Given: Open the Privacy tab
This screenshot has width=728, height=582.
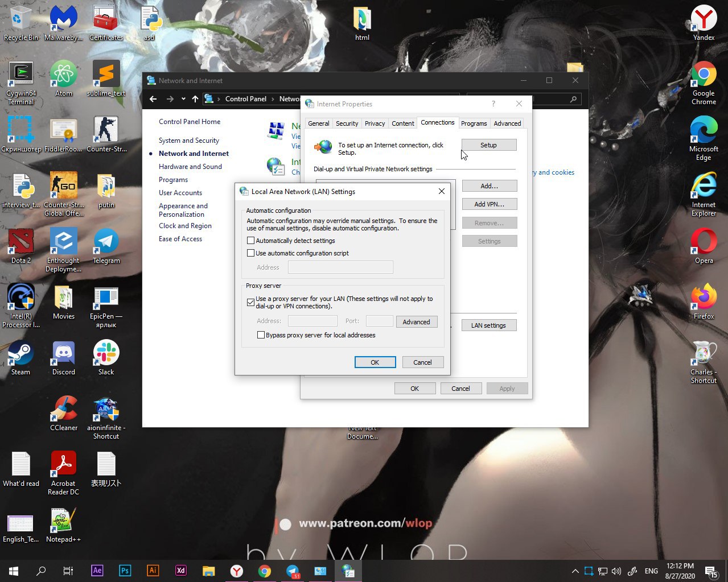Looking at the screenshot, I should pos(375,123).
